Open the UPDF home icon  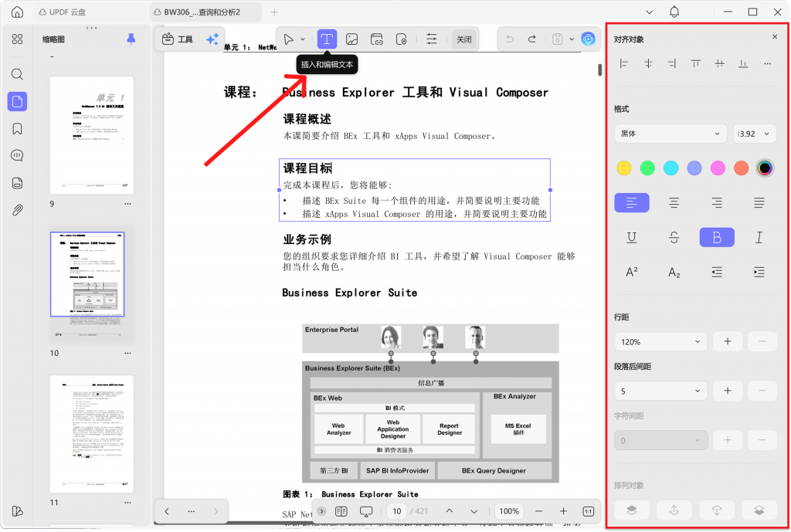[x=17, y=12]
